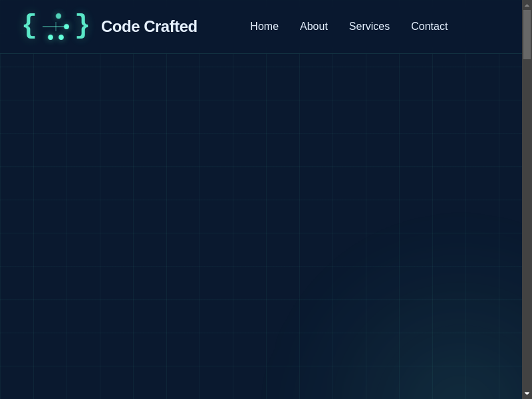
Task: Click the right curly brace in logo
Action: coord(82,26)
